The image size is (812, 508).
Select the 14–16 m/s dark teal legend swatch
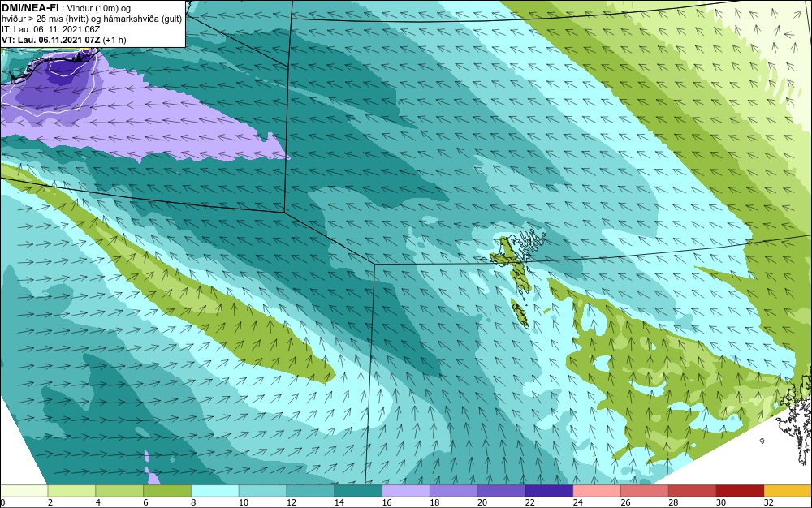[x=358, y=491]
